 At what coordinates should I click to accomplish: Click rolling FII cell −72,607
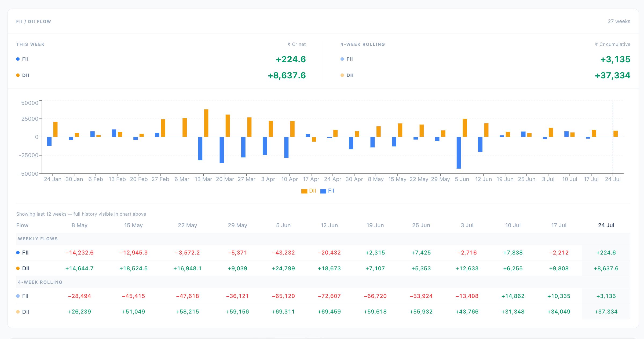coord(329,296)
